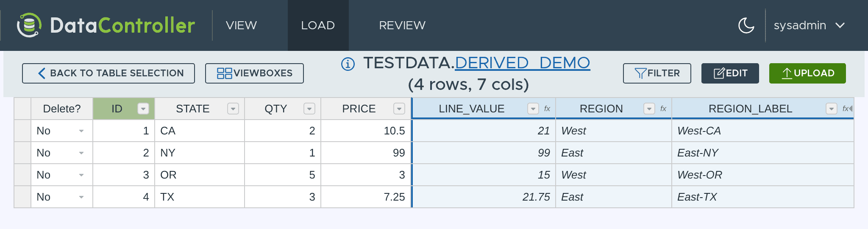Click the Filter button
This screenshot has height=229, width=868.
pos(657,73)
